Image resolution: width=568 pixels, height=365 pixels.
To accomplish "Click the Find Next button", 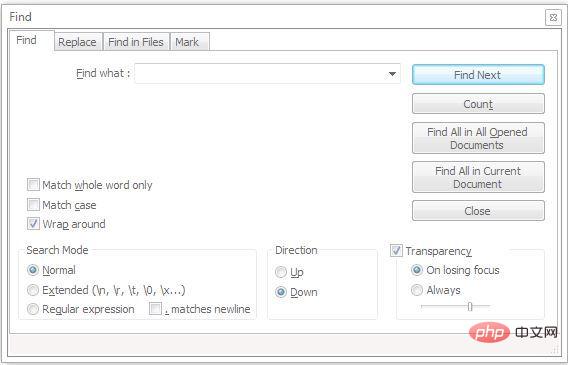I will tap(478, 75).
